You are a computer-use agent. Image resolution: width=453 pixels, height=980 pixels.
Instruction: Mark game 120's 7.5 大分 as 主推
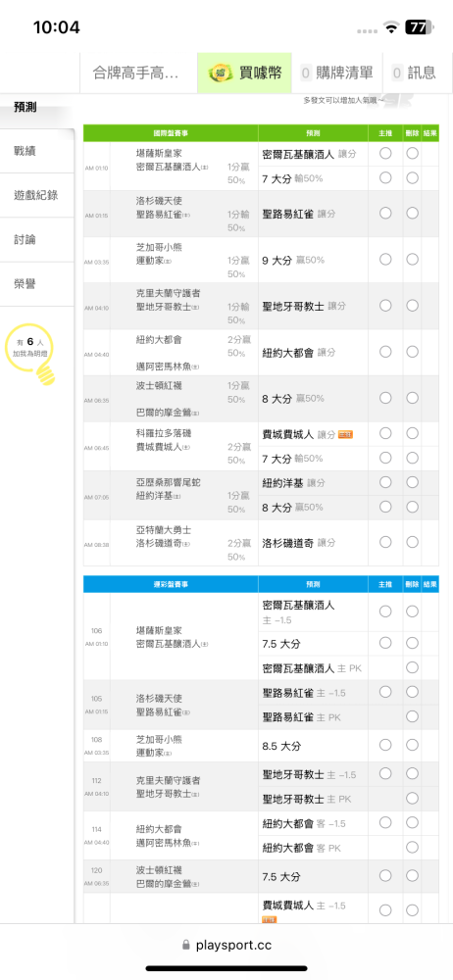pos(385,875)
